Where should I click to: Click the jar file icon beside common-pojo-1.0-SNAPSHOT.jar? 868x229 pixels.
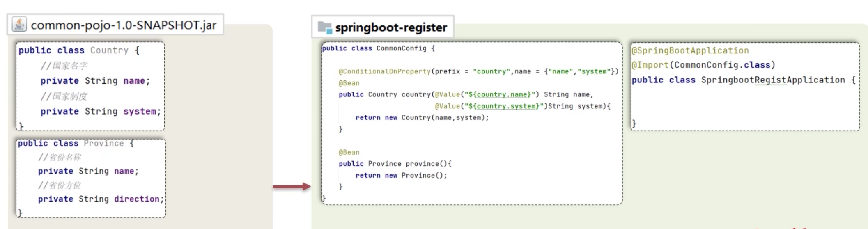(19, 24)
